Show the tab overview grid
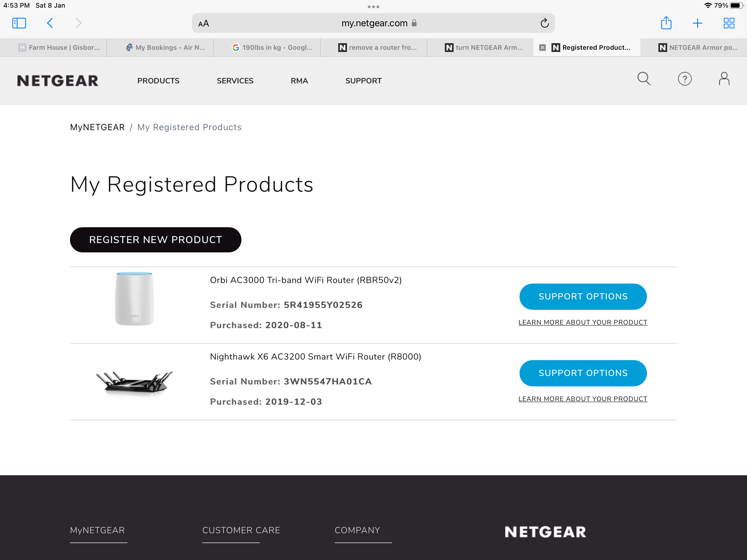Screen dimensions: 747x560 tap(729, 23)
